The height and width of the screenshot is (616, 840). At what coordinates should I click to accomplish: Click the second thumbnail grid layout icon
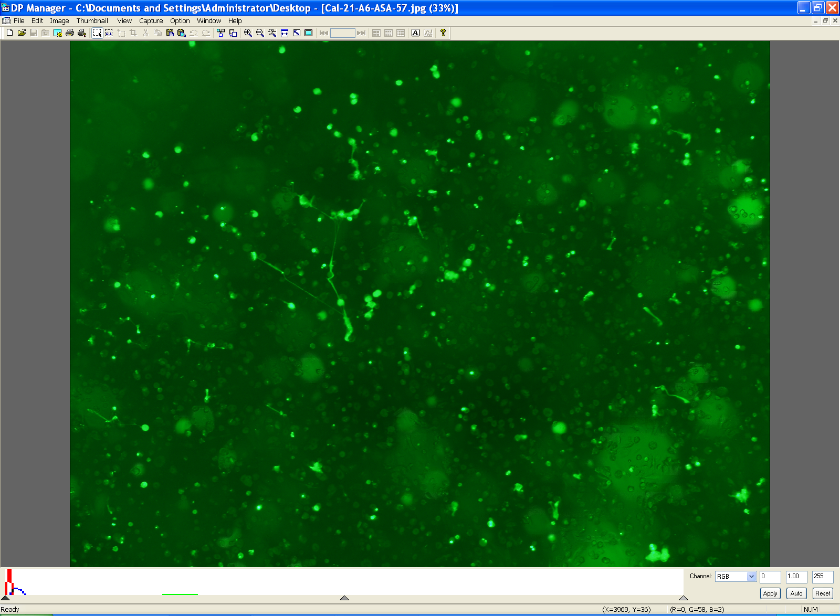(388, 33)
